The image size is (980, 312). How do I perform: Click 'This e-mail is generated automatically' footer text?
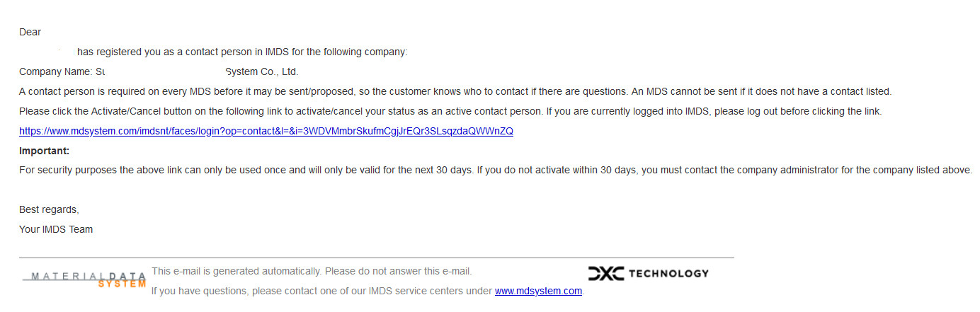(x=312, y=271)
